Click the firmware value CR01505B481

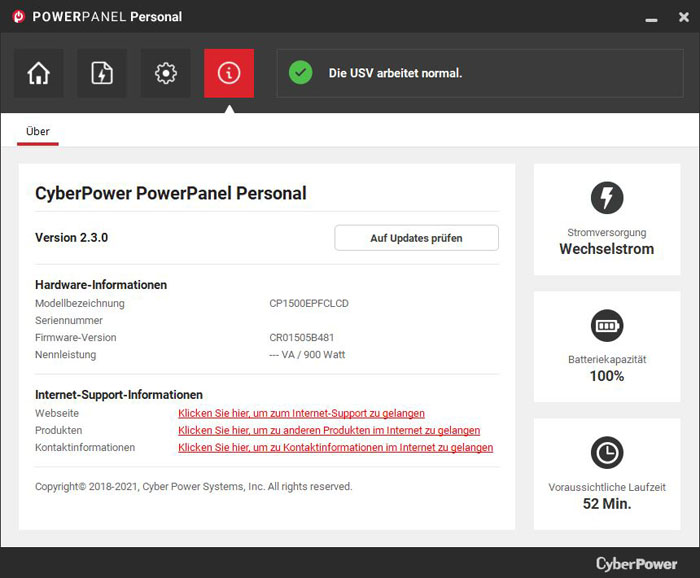click(302, 337)
